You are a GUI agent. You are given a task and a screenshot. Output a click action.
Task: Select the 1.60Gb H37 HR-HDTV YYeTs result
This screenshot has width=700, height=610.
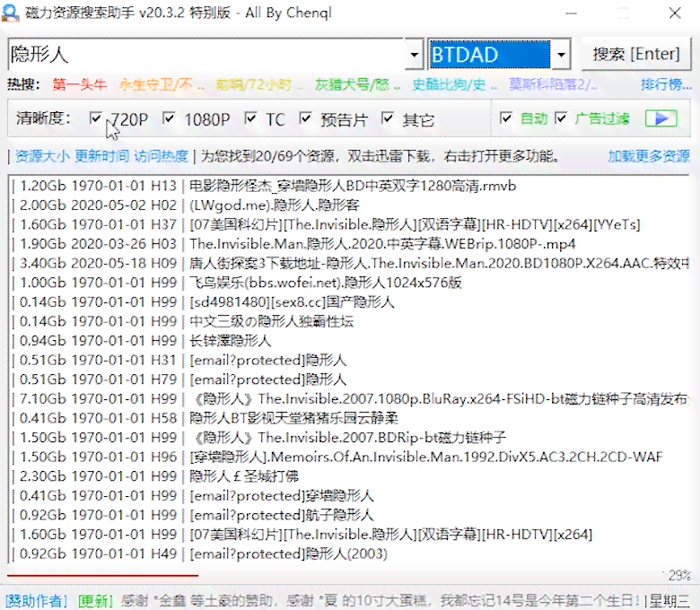click(x=349, y=224)
